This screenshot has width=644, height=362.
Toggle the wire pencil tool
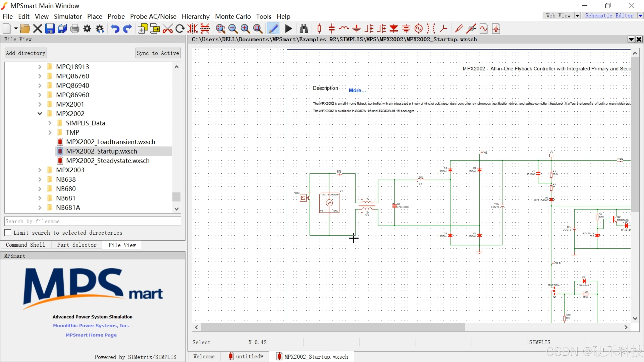click(273, 29)
